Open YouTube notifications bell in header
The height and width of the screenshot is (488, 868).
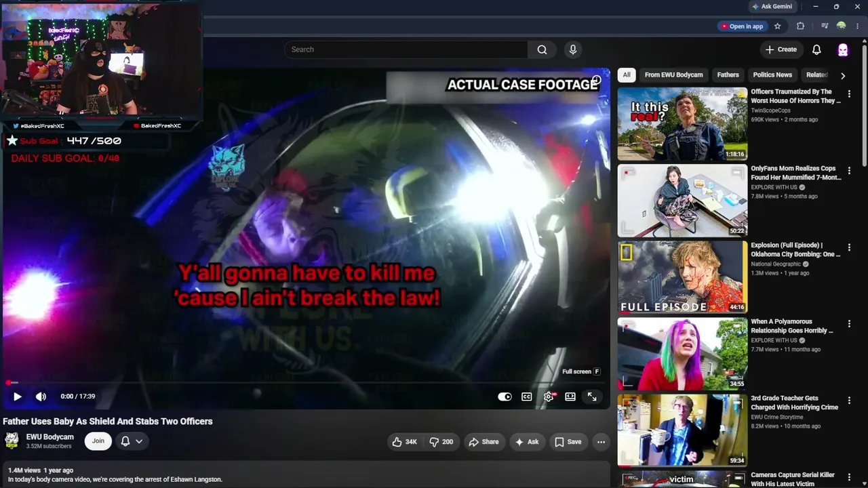click(816, 49)
